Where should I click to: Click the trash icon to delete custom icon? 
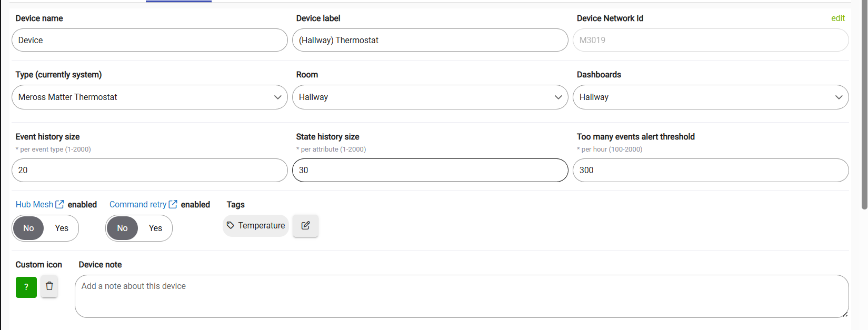49,286
